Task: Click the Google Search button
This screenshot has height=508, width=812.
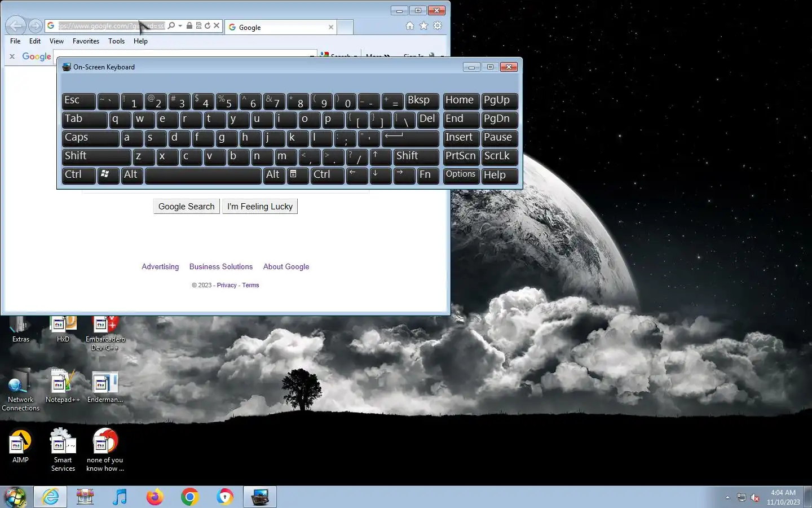Action: pyautogui.click(x=187, y=207)
